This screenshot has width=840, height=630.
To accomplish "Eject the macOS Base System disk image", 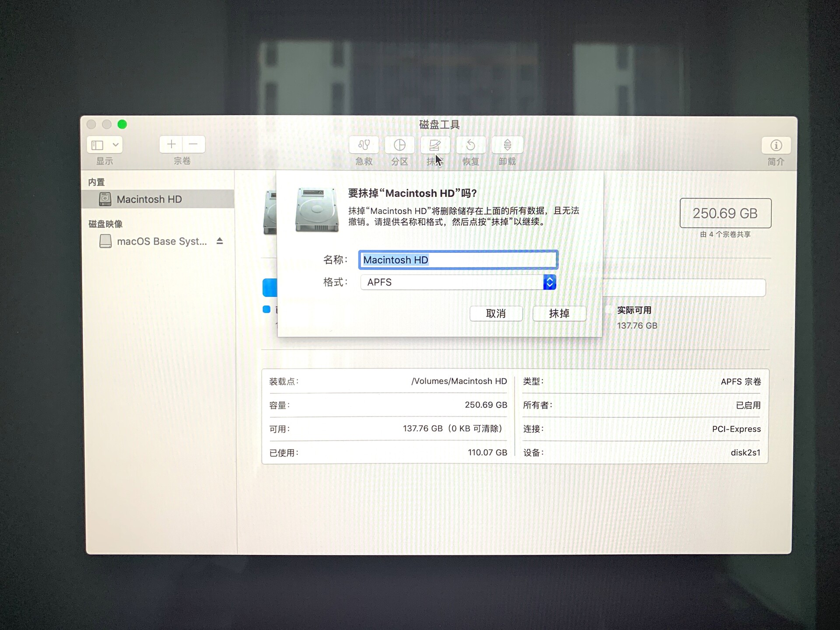I will point(219,241).
